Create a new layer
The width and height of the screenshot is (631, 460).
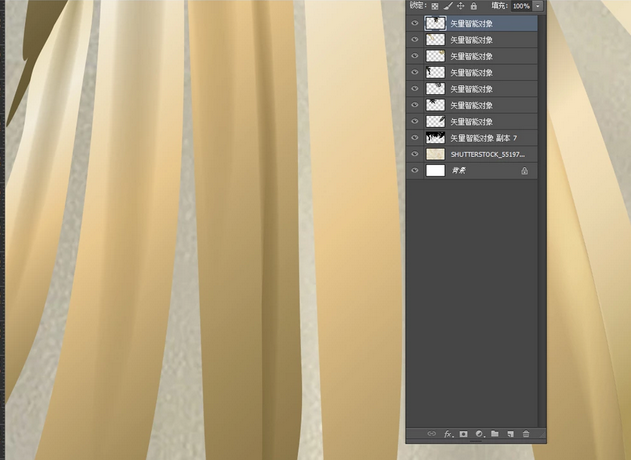tap(510, 434)
